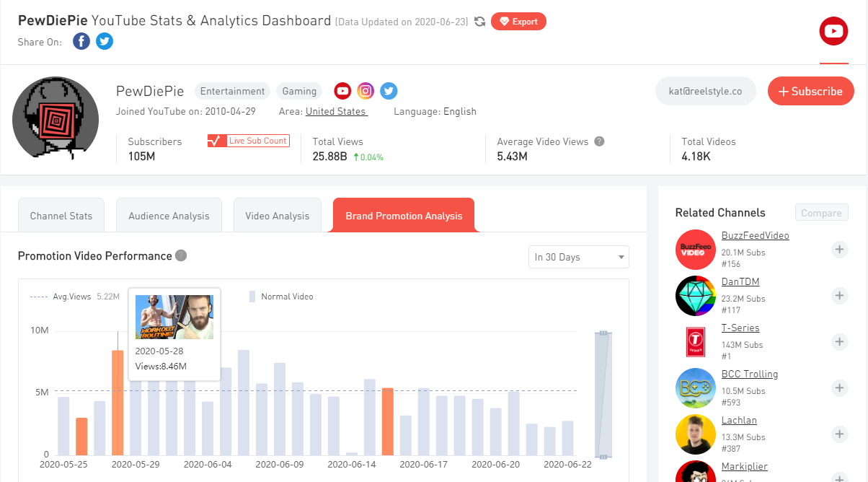Screen dimensions: 868x482
Task: Click the 2020-06-09 axis date label
Action: (280, 465)
